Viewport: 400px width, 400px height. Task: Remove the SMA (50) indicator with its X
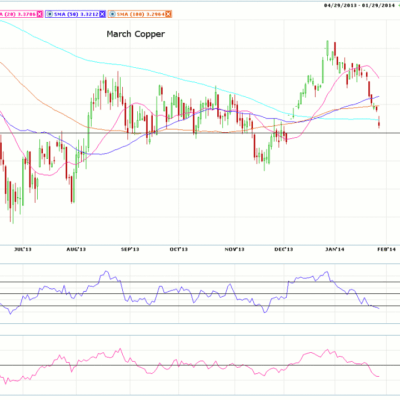pyautogui.click(x=102, y=14)
